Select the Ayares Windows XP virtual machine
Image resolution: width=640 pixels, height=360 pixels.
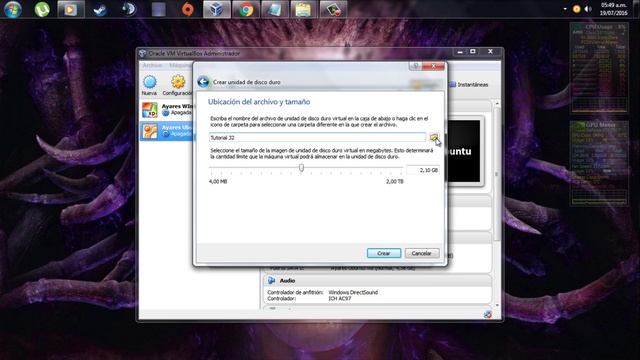click(167, 109)
